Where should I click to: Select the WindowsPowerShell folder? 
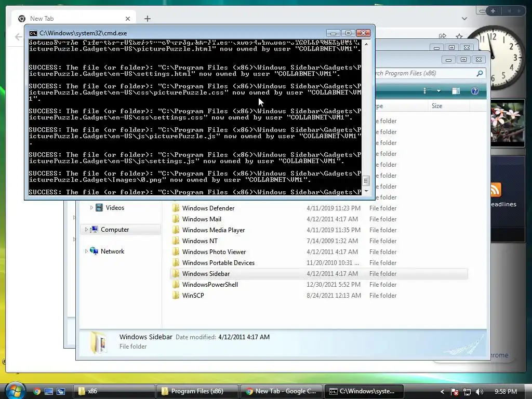pos(210,284)
